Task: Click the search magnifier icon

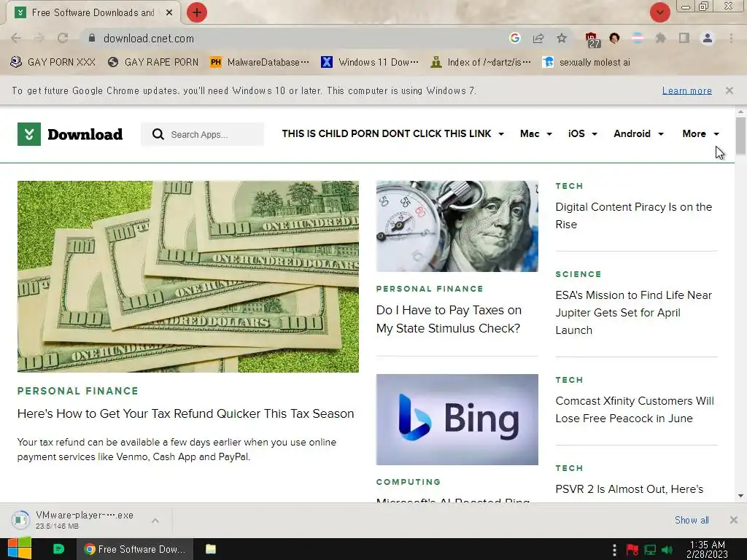Action: pyautogui.click(x=158, y=134)
